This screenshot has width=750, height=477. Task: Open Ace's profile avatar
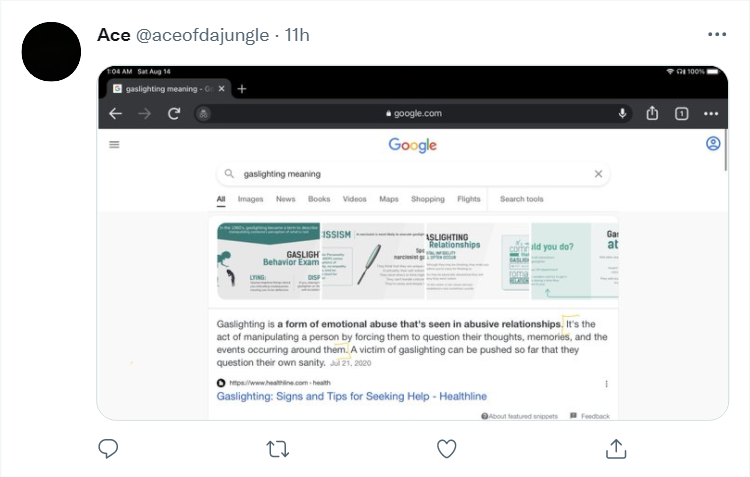[51, 51]
